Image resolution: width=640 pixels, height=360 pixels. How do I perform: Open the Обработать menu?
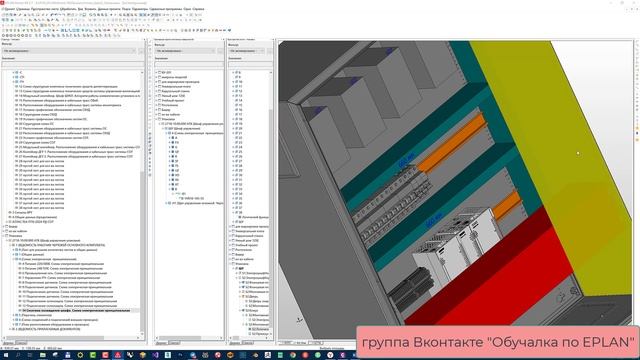(68, 9)
